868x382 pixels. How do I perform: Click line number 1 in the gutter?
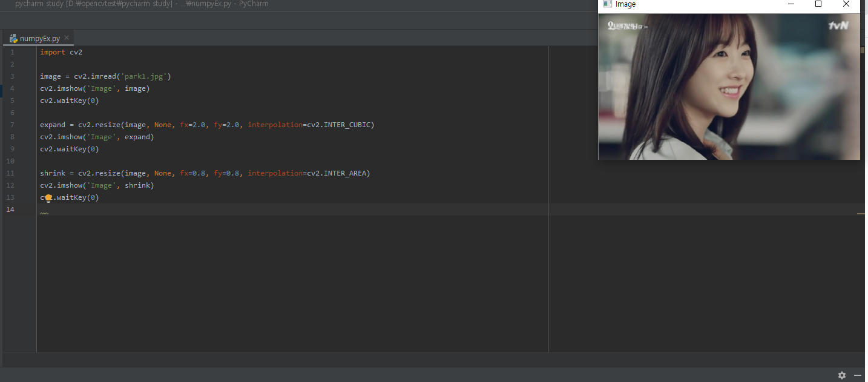coord(12,52)
